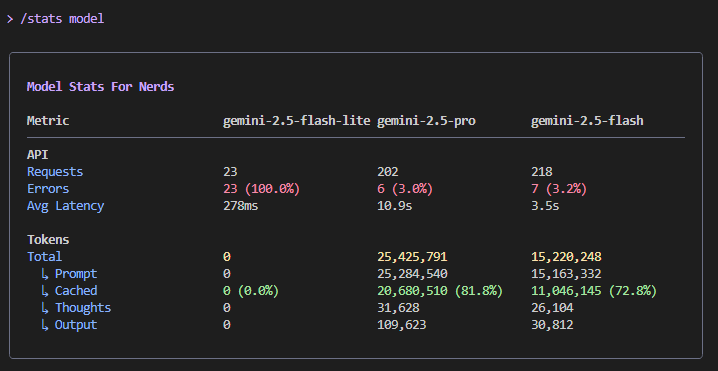Click the errors value '23 (100.0%)'
The width and height of the screenshot is (718, 371).
pos(261,189)
